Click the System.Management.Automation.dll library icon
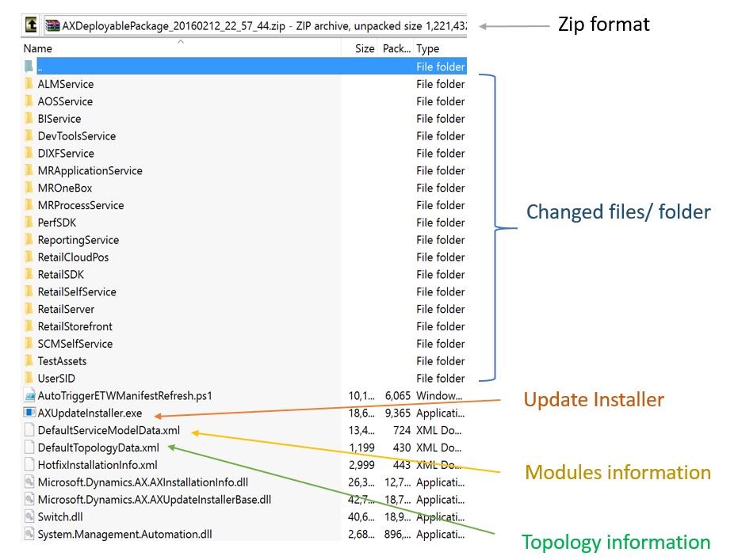This screenshot has width=738, height=560. click(x=29, y=534)
